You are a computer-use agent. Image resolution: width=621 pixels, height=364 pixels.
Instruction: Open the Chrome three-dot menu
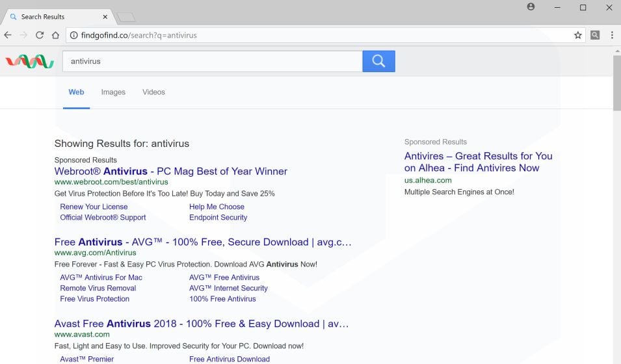click(612, 35)
